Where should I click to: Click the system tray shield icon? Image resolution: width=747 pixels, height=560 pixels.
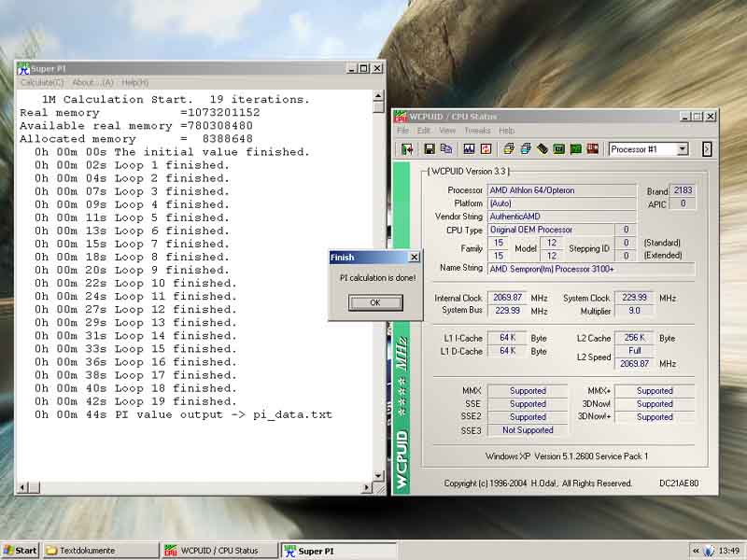pyautogui.click(x=709, y=551)
